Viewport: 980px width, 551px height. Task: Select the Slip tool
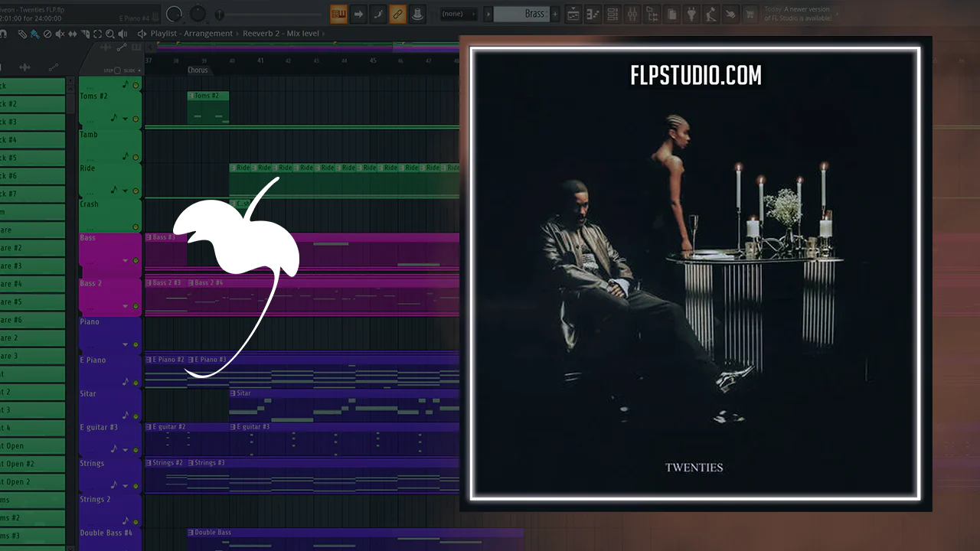click(73, 34)
